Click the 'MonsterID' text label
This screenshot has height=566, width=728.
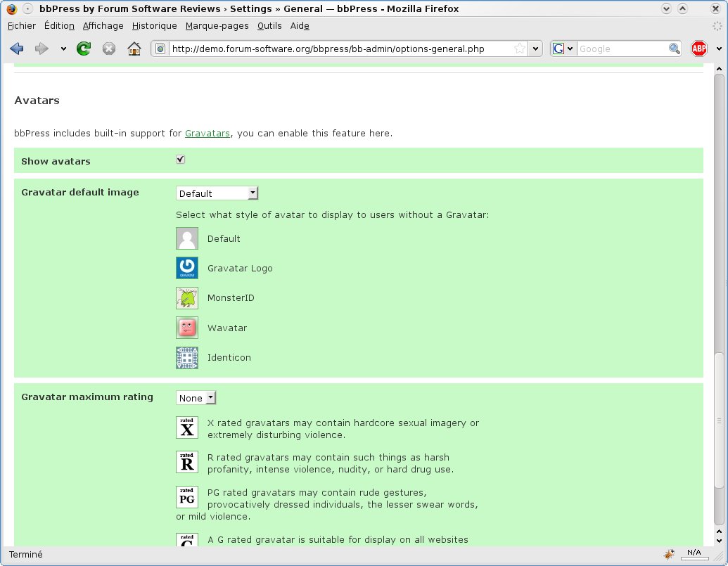[x=231, y=298]
